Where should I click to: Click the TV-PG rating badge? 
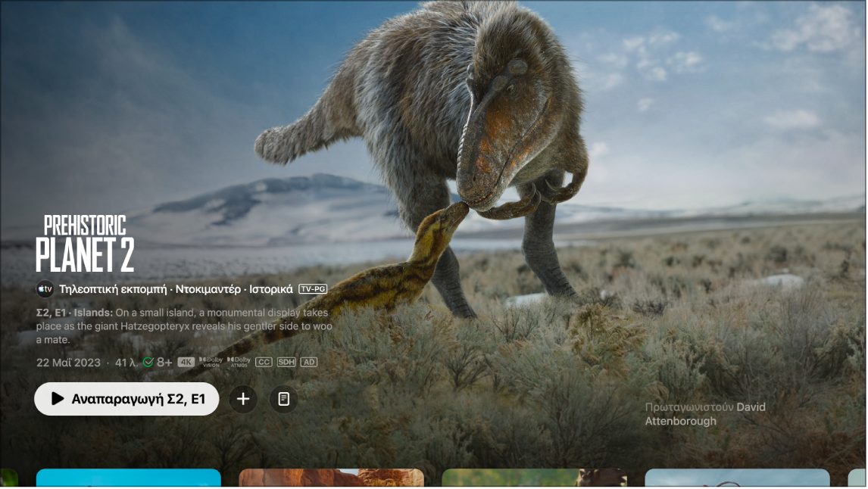313,289
